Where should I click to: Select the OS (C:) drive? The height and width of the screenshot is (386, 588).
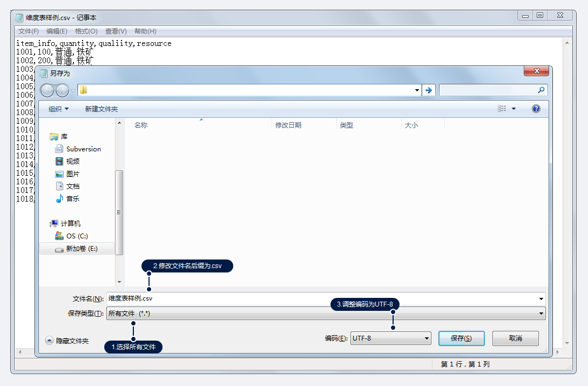(x=77, y=236)
